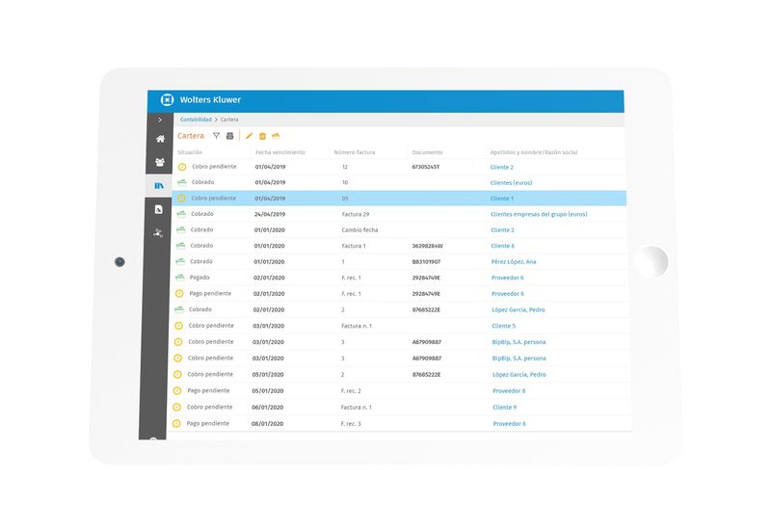Click the Wolters Kluwer logo icon
771x532 pixels.
coord(167,100)
